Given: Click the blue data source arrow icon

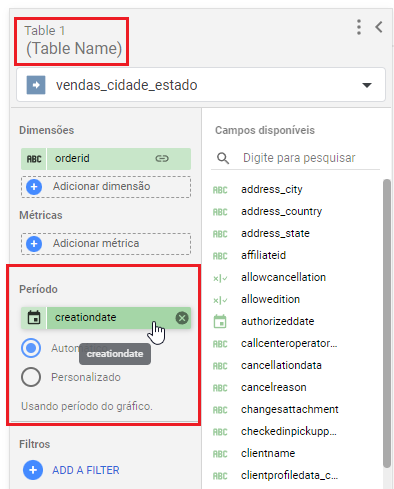Looking at the screenshot, I should pos(36,85).
